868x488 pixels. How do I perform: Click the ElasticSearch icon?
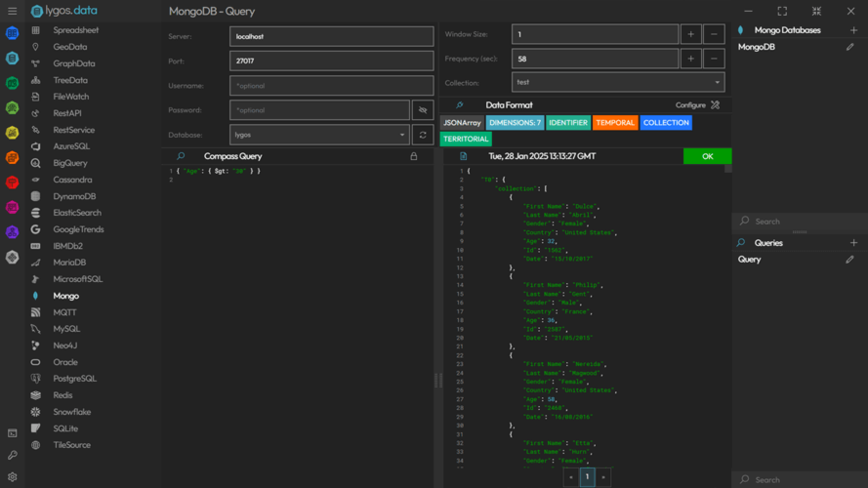tap(35, 213)
